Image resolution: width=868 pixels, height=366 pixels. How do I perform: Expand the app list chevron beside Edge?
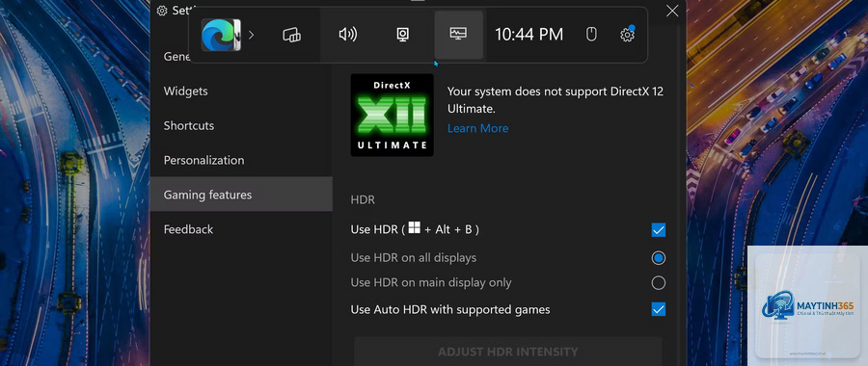click(252, 35)
